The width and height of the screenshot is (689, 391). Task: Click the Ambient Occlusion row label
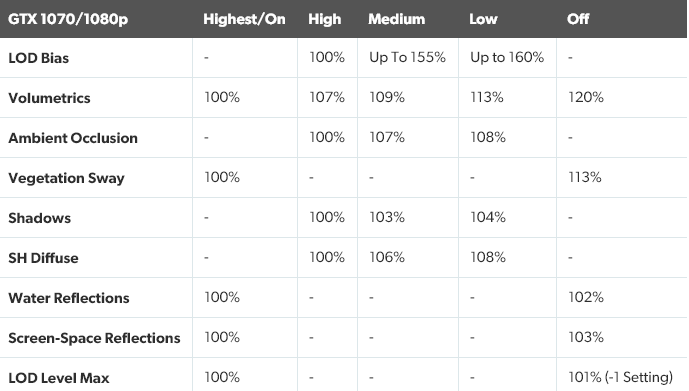click(73, 138)
